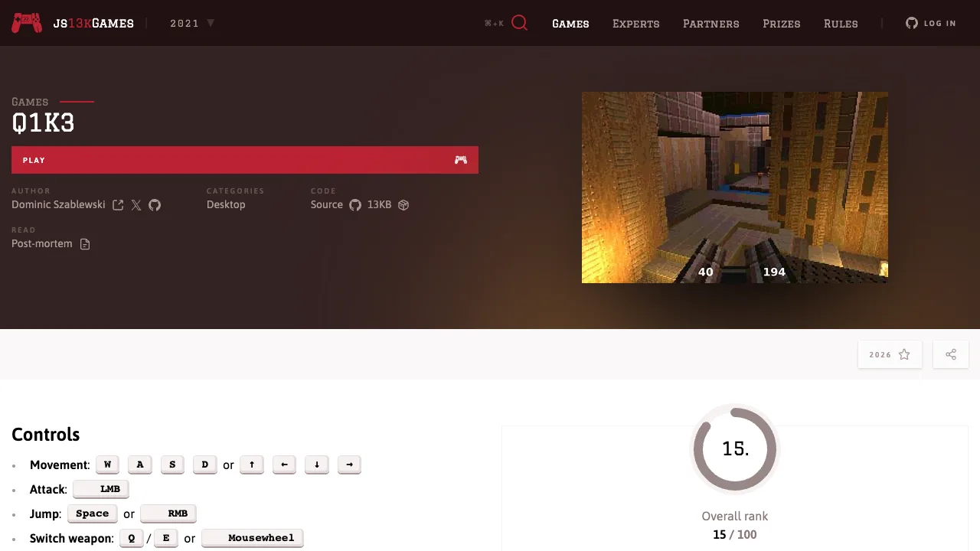Click the LMB attack key badge
This screenshot has width=980, height=551.
pyautogui.click(x=101, y=489)
